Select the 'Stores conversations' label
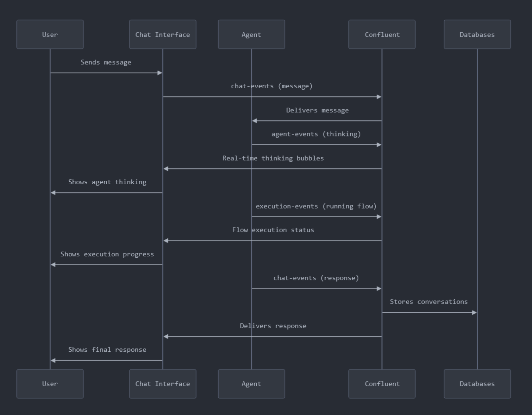The height and width of the screenshot is (415, 532). (429, 302)
